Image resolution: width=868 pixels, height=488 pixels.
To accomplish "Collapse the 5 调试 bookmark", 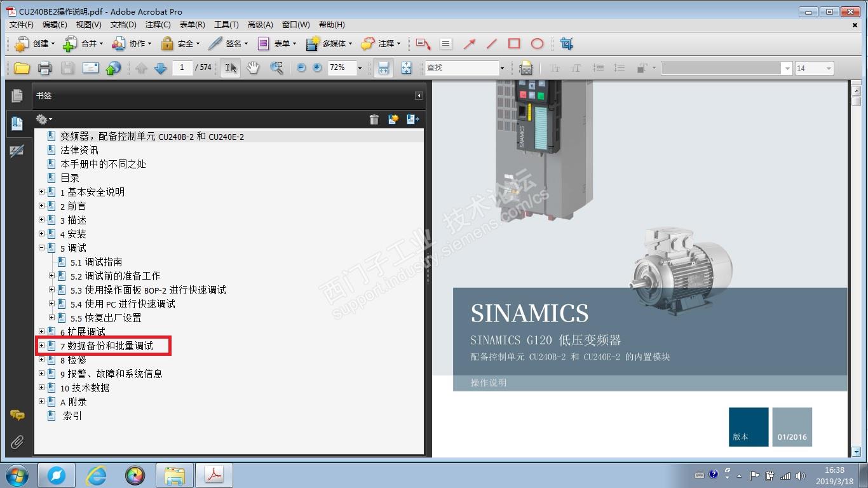I will coord(42,248).
